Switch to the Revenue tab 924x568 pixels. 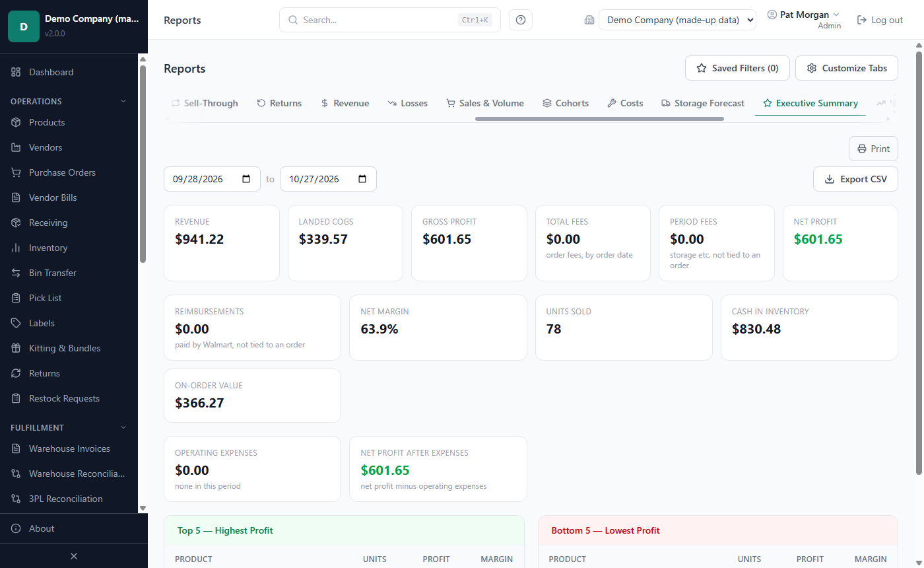(345, 103)
